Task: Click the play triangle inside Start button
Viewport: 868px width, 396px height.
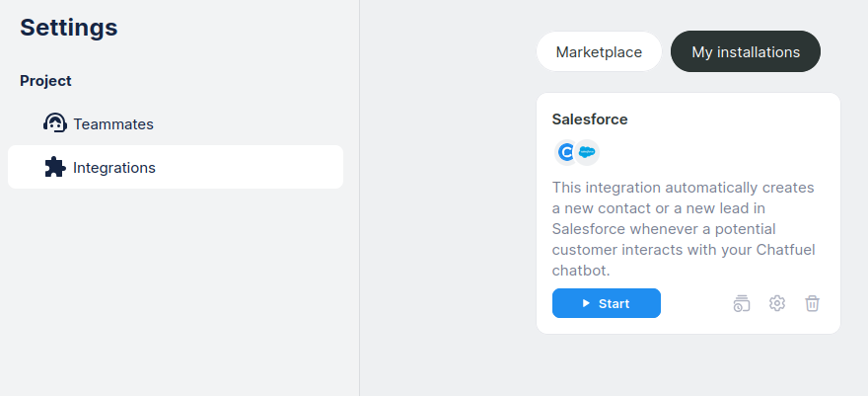Action: pos(586,303)
